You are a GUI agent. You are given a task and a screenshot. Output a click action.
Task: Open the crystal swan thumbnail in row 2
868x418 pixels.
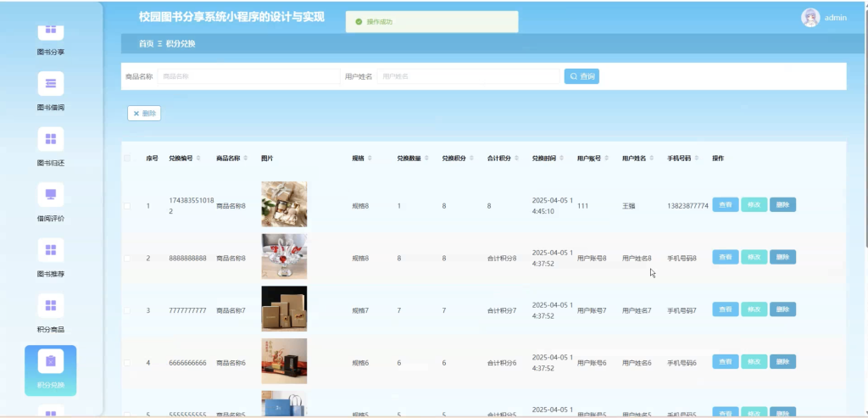tap(284, 256)
